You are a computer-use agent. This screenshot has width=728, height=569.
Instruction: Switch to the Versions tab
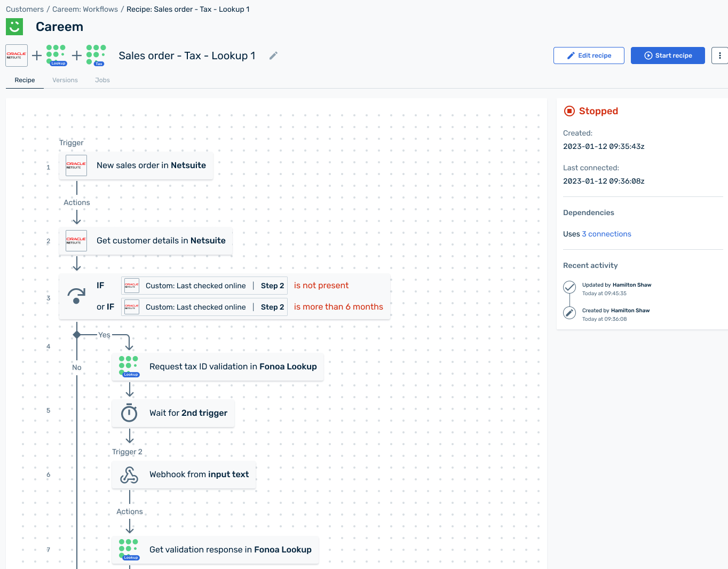[x=65, y=80]
